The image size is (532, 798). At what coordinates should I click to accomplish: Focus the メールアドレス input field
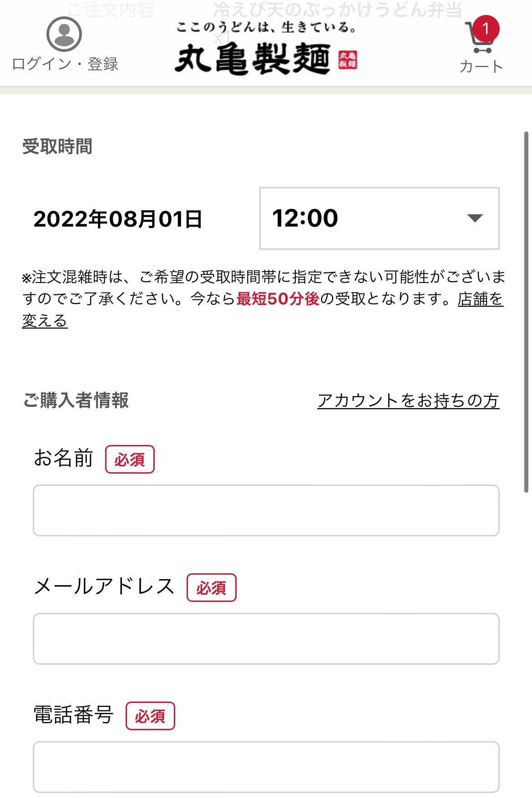point(266,639)
